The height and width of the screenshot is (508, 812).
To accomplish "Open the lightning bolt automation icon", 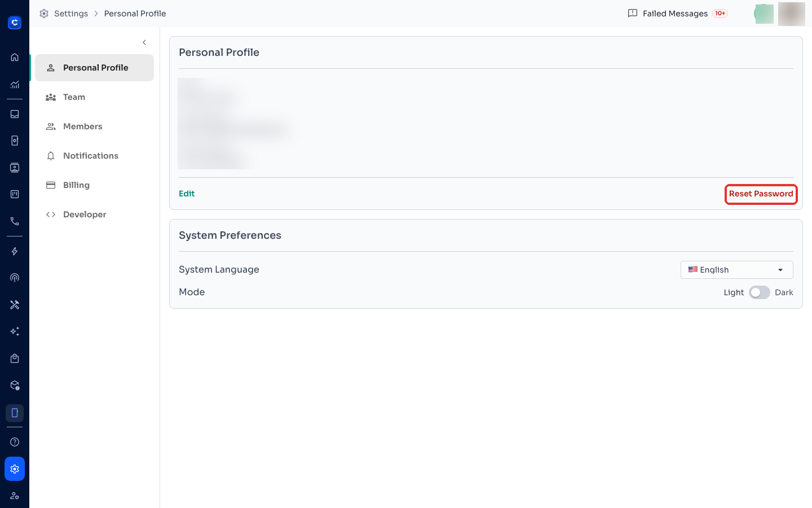I will 15,251.
